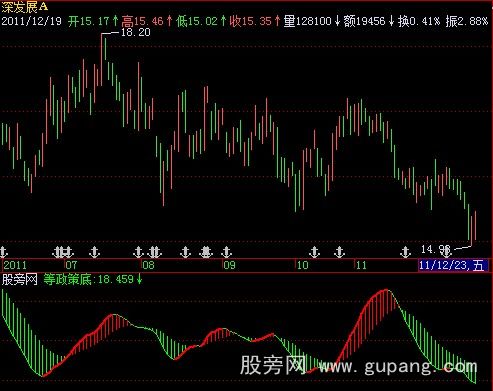Click the lone info marker midway between 08 and 09
This screenshot has width=493, height=391.
pos(185,252)
